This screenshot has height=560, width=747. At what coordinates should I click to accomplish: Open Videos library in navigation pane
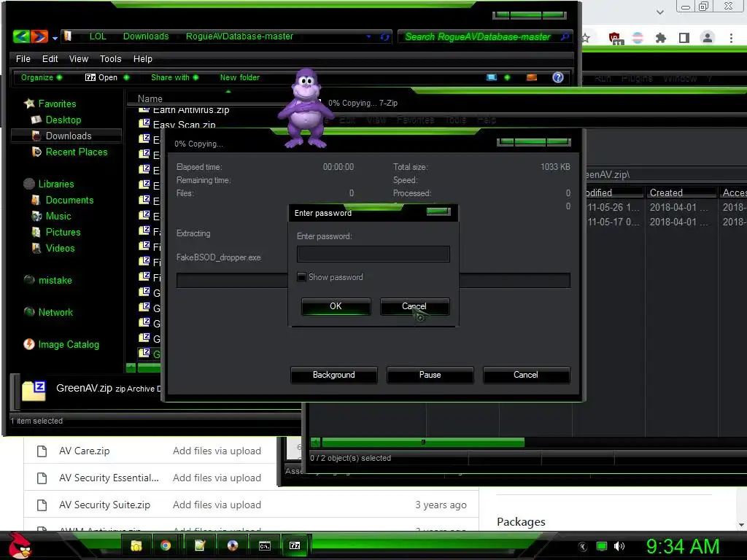tap(60, 248)
